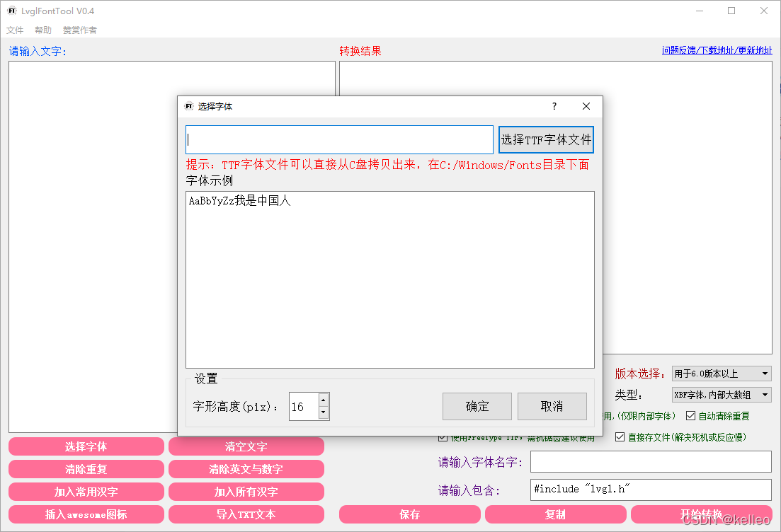Viewport: 781px width, 532px height.
Task: Open the 文件 menu
Action: tap(15, 30)
